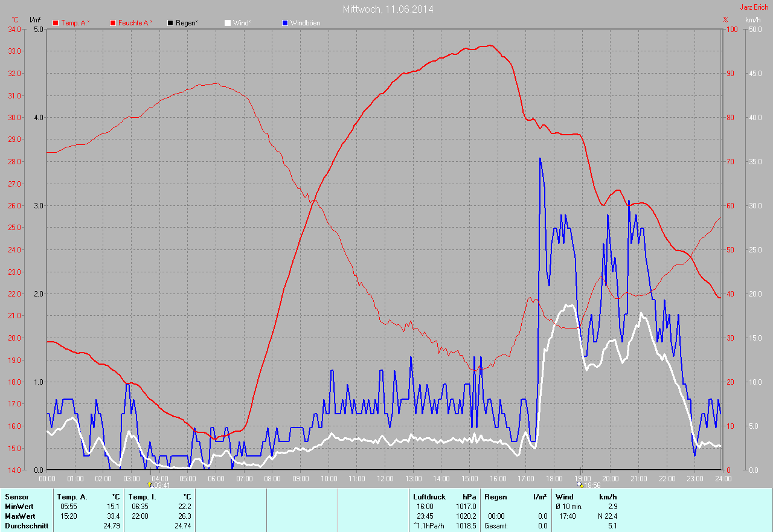
Task: Click the pressure trend "^1.1hPa/h"
Action: pos(428,526)
